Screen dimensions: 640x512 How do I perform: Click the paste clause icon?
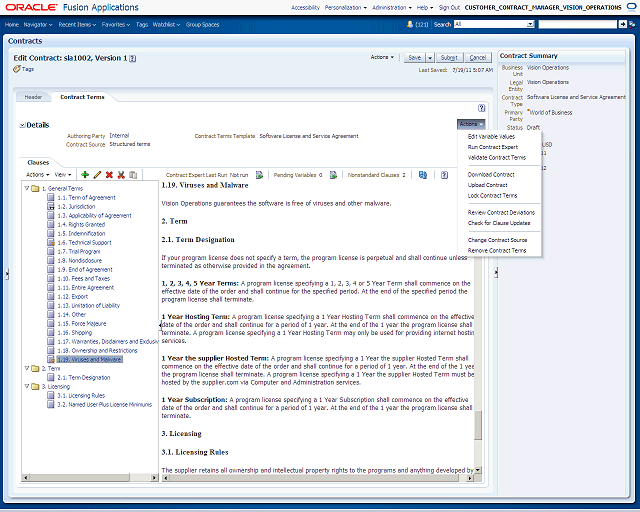[133, 175]
